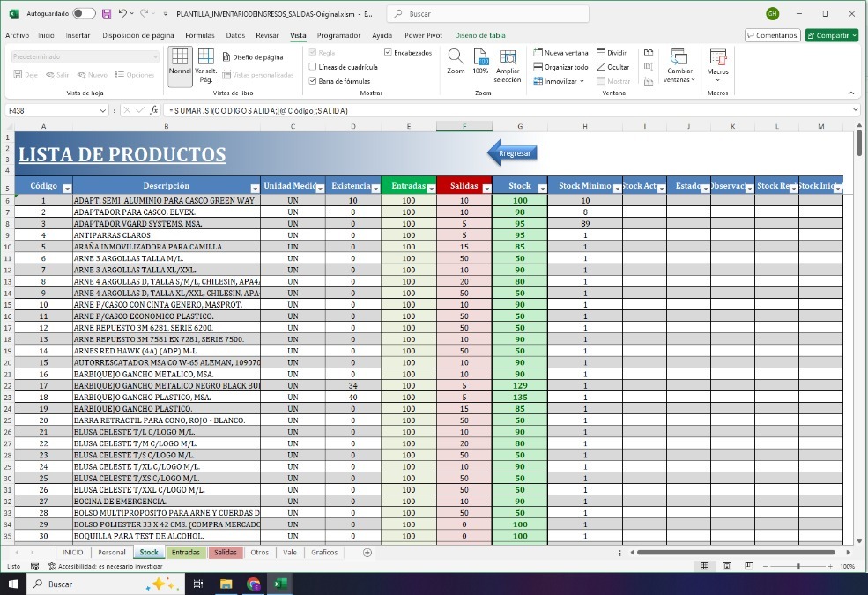Screen dimensions: 868x595
Task: Switch to the Entradas sheet tab
Action: point(185,553)
